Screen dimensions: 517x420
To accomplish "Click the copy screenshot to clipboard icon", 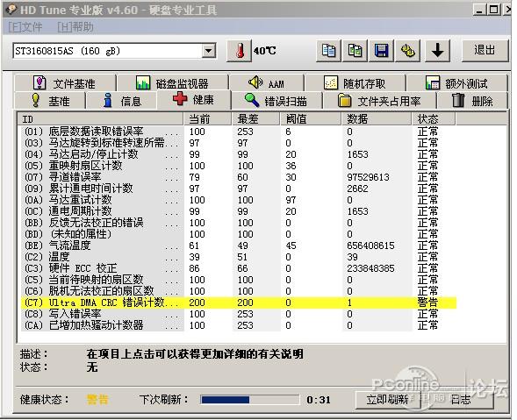I will point(355,51).
